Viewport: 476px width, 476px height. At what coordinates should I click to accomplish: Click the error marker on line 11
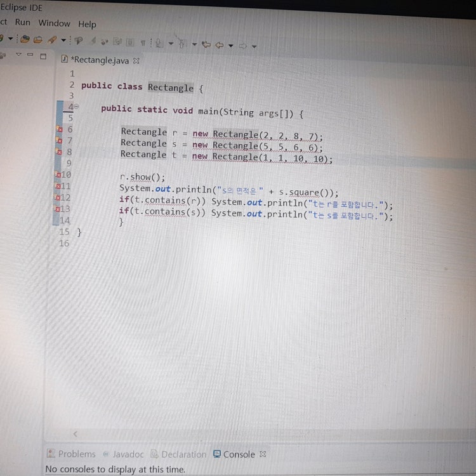[x=58, y=186]
